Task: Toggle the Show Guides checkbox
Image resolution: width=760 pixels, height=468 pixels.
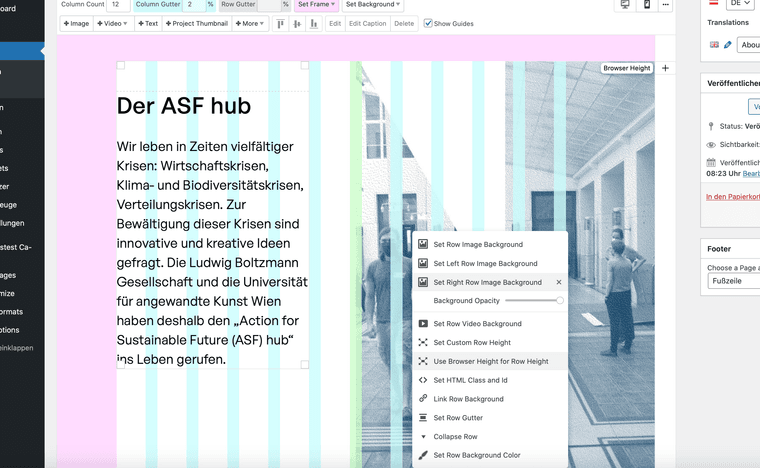Action: pos(429,23)
